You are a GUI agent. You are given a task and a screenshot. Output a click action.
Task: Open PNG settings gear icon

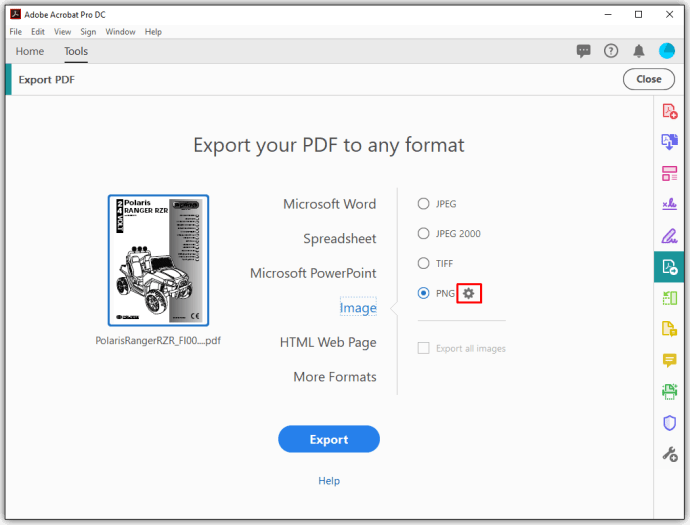(x=469, y=293)
